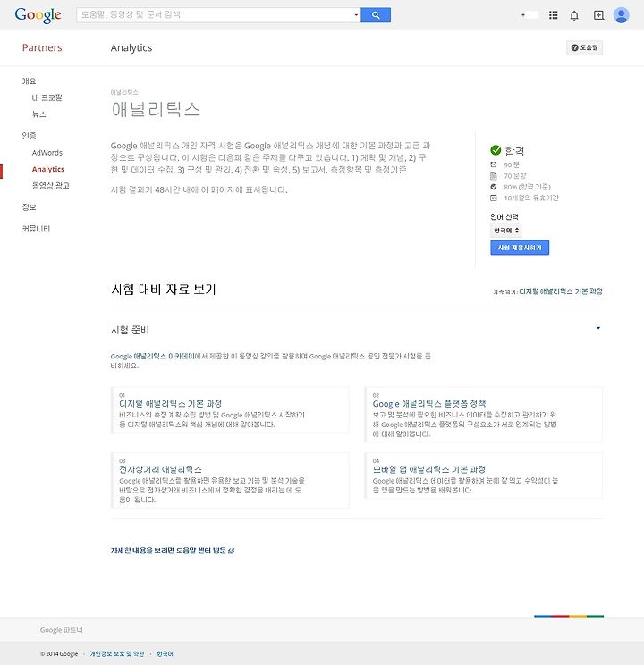Click the green pass checkmark icon

pyautogui.click(x=496, y=150)
